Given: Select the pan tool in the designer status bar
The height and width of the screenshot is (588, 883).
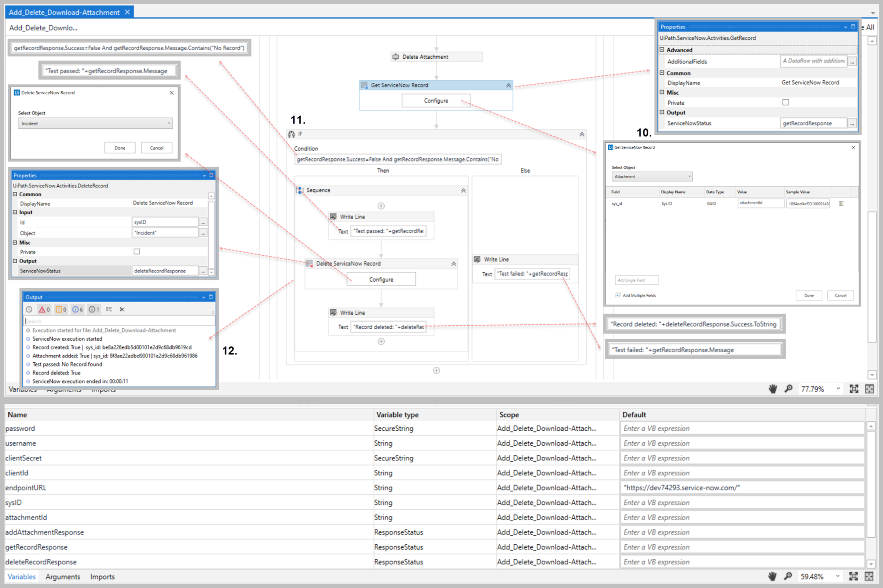Looking at the screenshot, I should (773, 389).
